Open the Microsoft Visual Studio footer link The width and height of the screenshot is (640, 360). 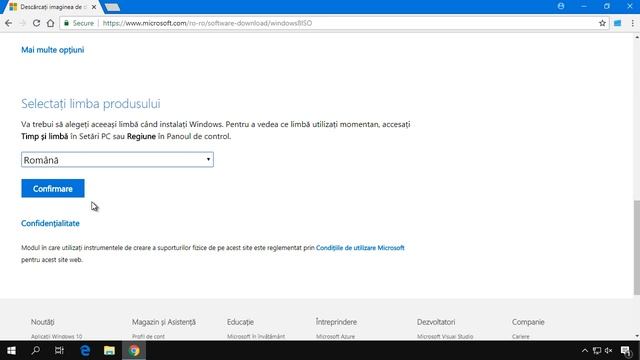pos(445,336)
